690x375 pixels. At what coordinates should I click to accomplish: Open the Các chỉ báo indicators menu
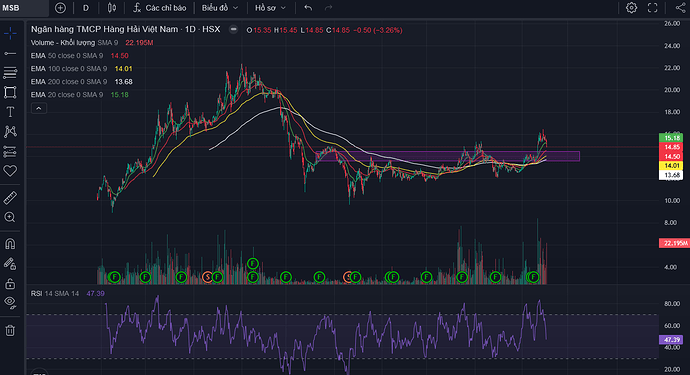point(160,8)
